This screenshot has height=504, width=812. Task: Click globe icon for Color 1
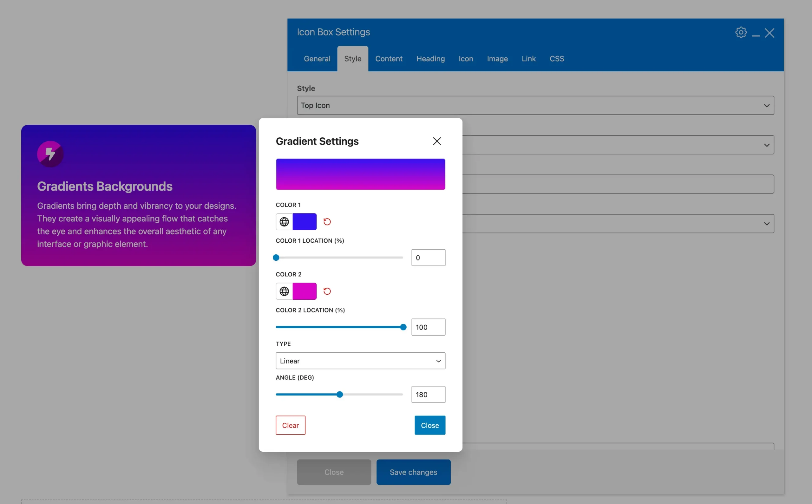pyautogui.click(x=284, y=222)
